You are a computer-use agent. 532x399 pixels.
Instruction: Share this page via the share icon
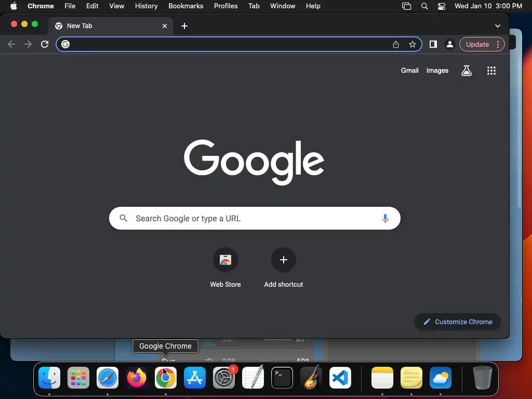395,44
